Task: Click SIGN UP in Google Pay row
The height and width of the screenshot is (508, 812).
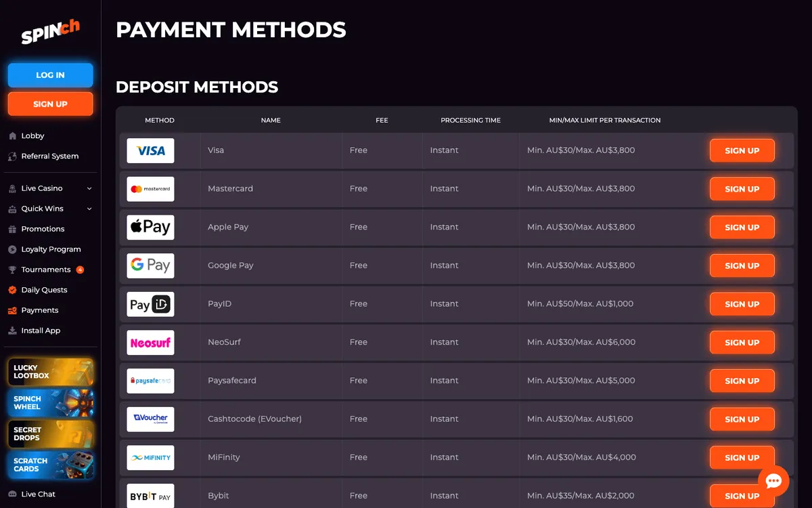Action: click(x=742, y=266)
